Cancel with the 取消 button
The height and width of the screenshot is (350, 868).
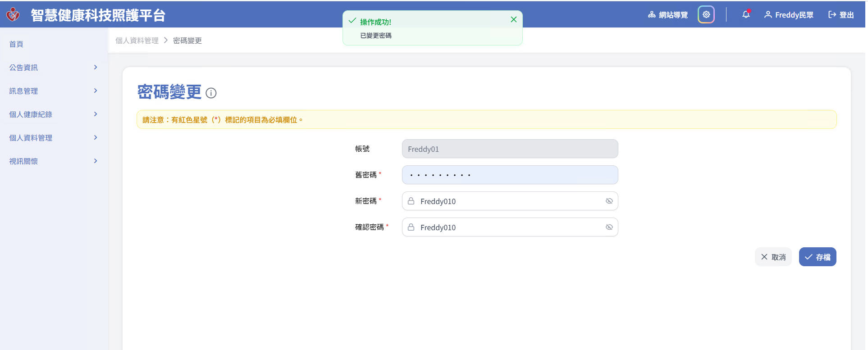tap(773, 257)
